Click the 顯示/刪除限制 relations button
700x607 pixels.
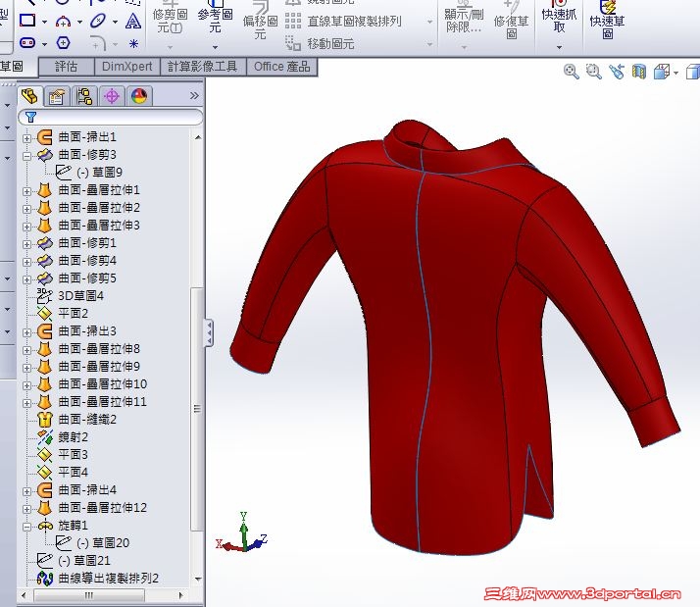click(x=464, y=19)
